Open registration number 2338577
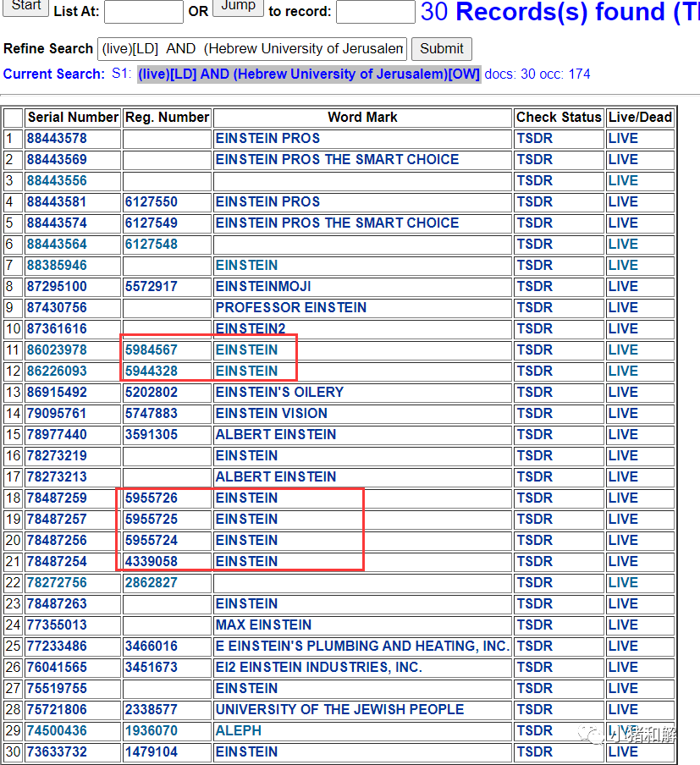Viewport: 700px width, 765px height. pos(152,709)
